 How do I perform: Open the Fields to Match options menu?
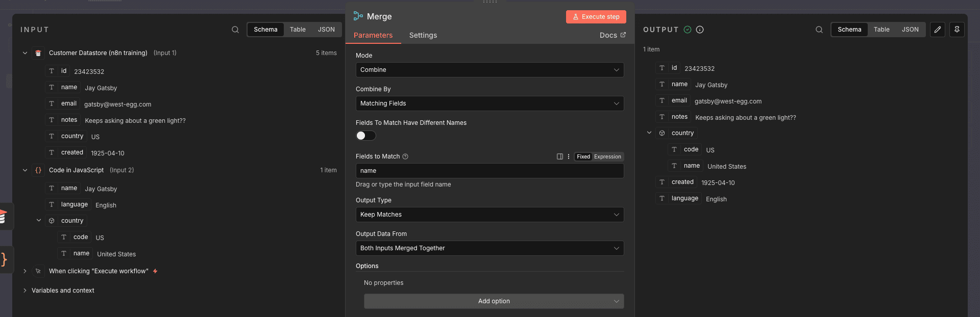(x=569, y=156)
